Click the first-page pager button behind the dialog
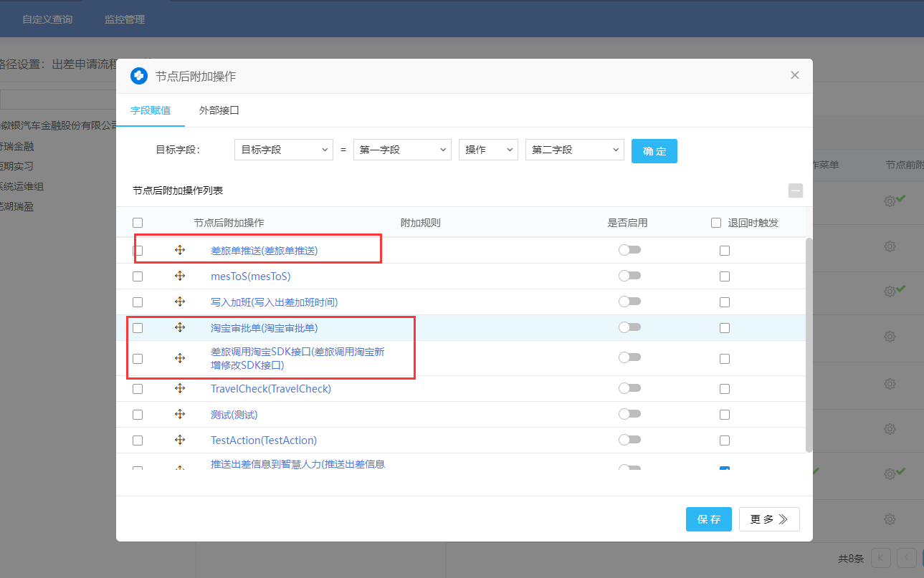This screenshot has width=924, height=578. (881, 558)
